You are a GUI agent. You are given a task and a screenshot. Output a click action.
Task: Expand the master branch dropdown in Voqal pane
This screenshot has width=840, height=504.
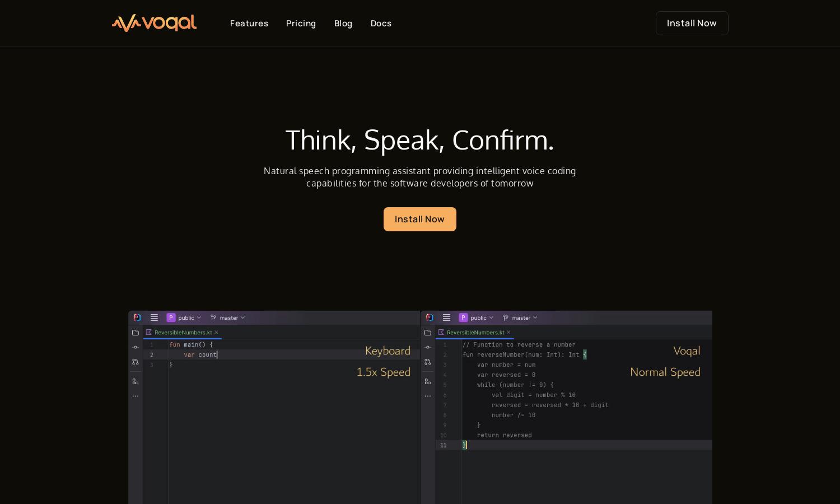(x=525, y=318)
